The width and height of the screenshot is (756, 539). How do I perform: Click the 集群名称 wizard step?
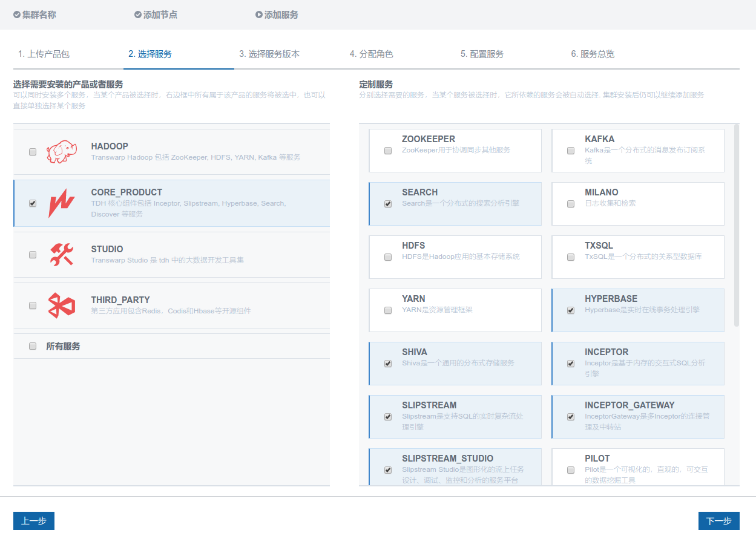[x=35, y=15]
